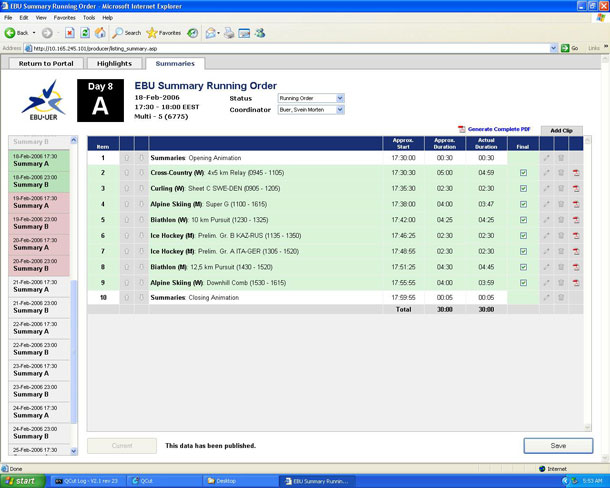Toggle Final checkbox for Curling SWE-DEN
This screenshot has width=610, height=488.
[x=523, y=188]
